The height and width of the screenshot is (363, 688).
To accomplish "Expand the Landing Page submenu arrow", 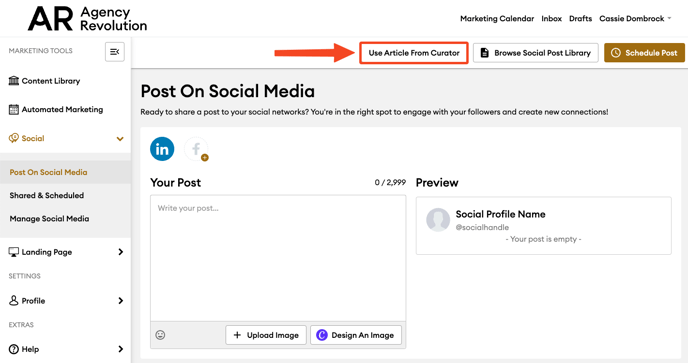I will pyautogui.click(x=121, y=252).
